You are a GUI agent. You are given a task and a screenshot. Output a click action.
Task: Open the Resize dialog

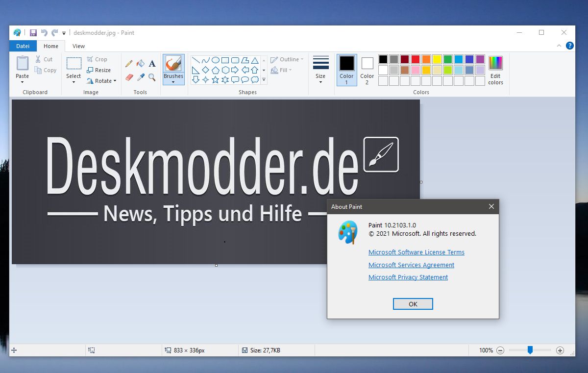pyautogui.click(x=98, y=70)
